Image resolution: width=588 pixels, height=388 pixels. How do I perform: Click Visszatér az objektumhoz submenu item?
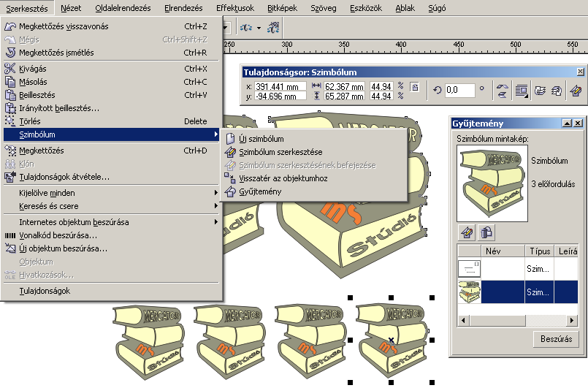(313, 178)
